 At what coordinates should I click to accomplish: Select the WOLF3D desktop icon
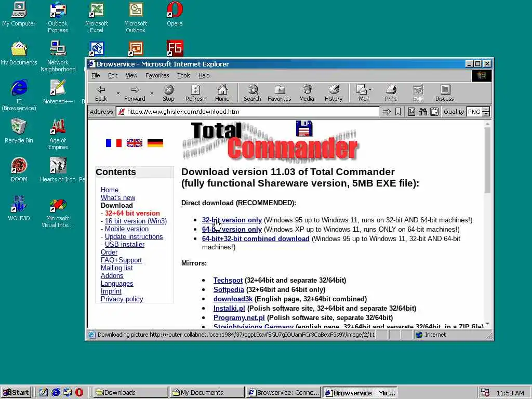(x=19, y=208)
